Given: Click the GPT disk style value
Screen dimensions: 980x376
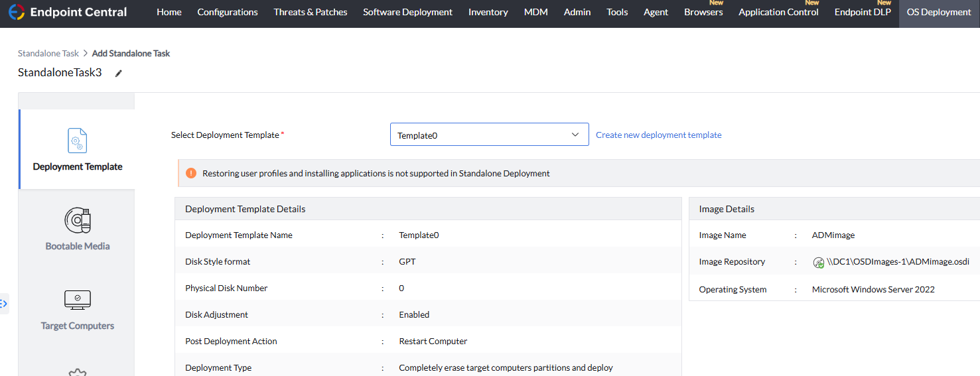Looking at the screenshot, I should click(x=407, y=261).
